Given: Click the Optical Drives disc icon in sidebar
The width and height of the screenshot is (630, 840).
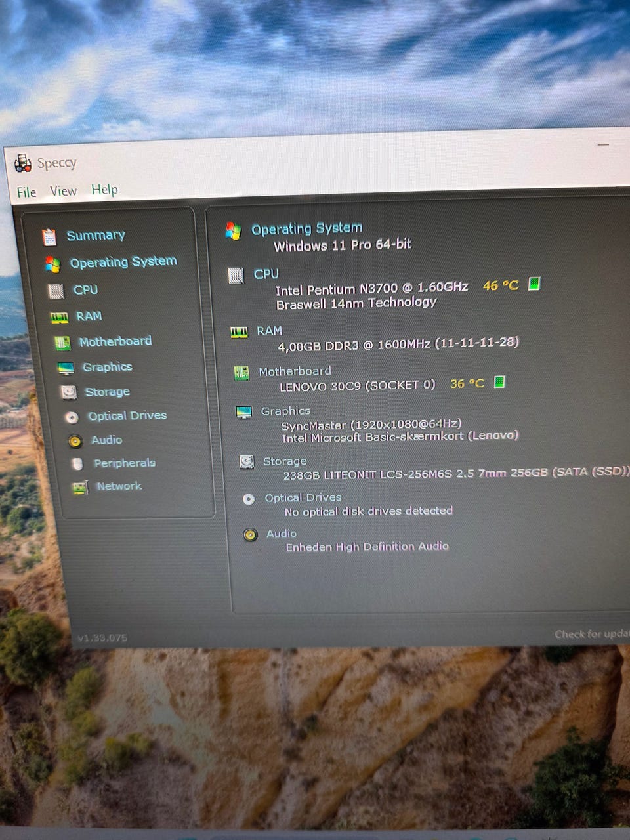Looking at the screenshot, I should [72, 417].
